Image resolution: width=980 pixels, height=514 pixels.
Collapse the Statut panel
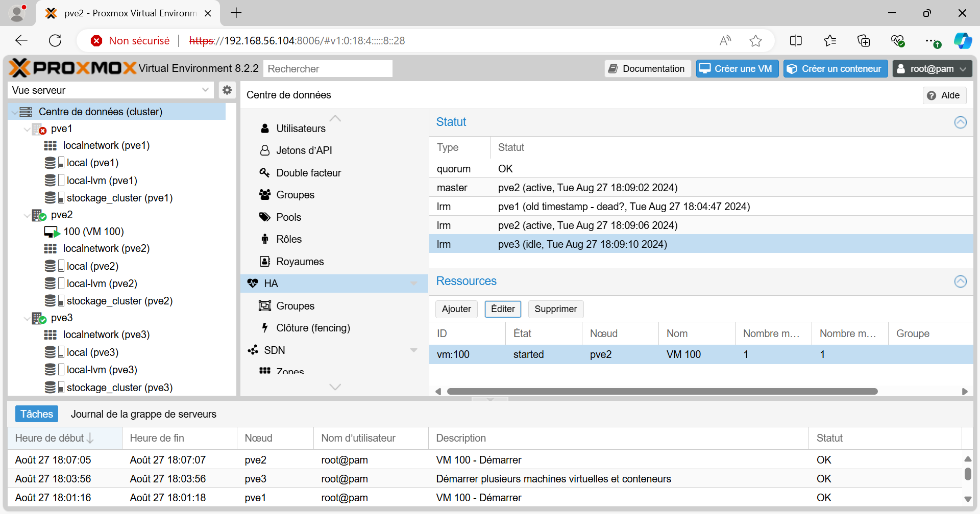click(961, 122)
